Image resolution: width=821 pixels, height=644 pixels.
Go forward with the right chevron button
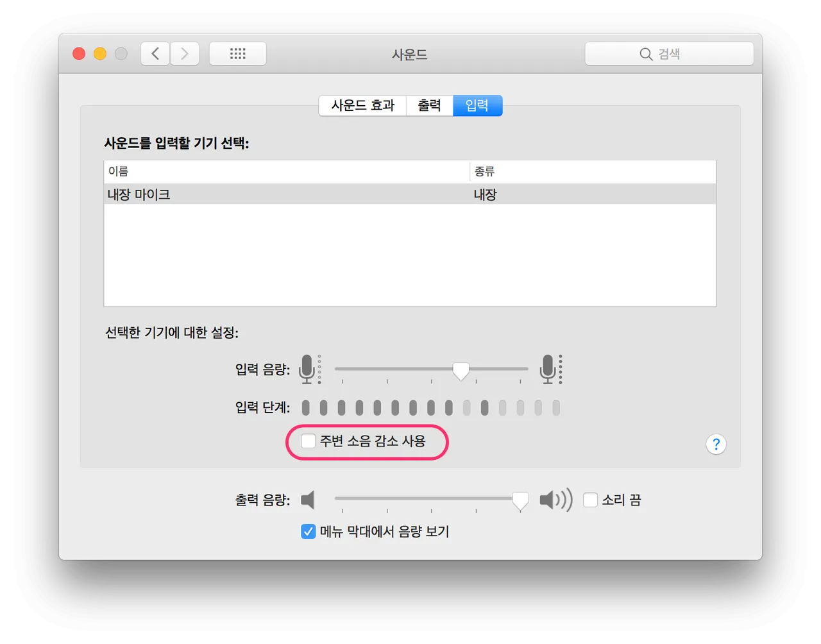click(x=185, y=54)
